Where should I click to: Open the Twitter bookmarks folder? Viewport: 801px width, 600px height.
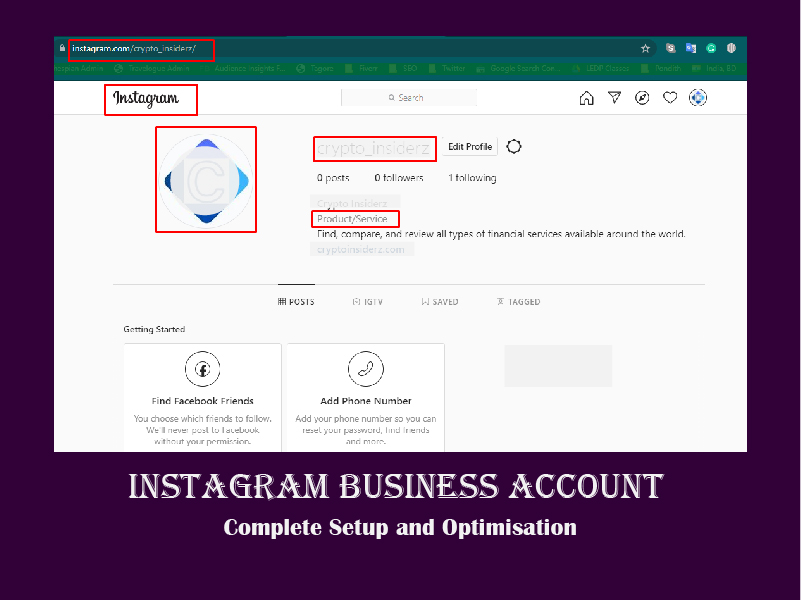pyautogui.click(x=447, y=68)
